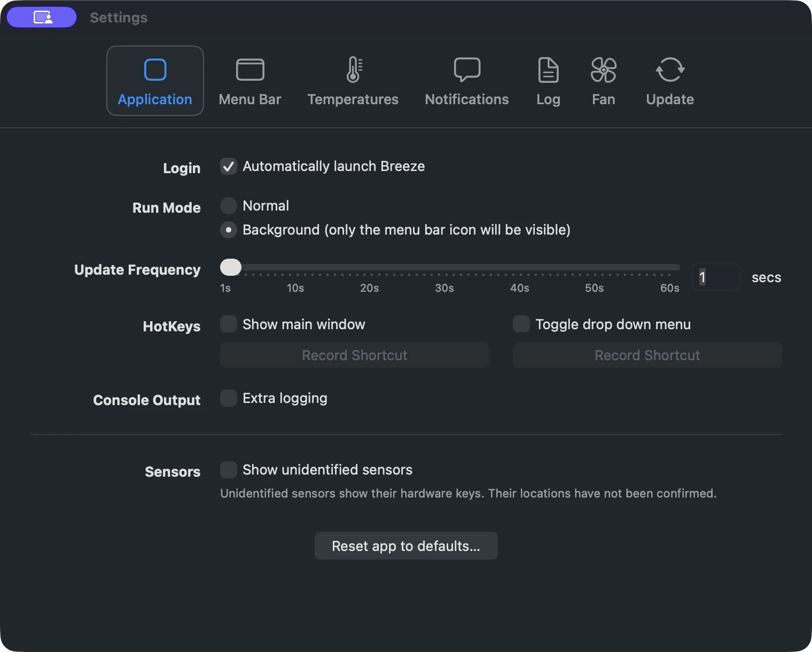Select the Normal run mode
This screenshot has width=812, height=652.
coord(229,206)
